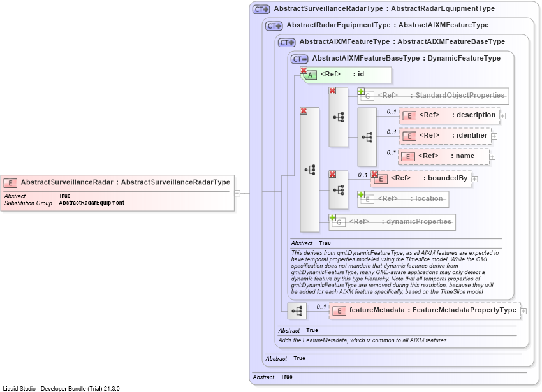Select the sequence compositor connected to description
Screen dimensions: 542x392
367,137
